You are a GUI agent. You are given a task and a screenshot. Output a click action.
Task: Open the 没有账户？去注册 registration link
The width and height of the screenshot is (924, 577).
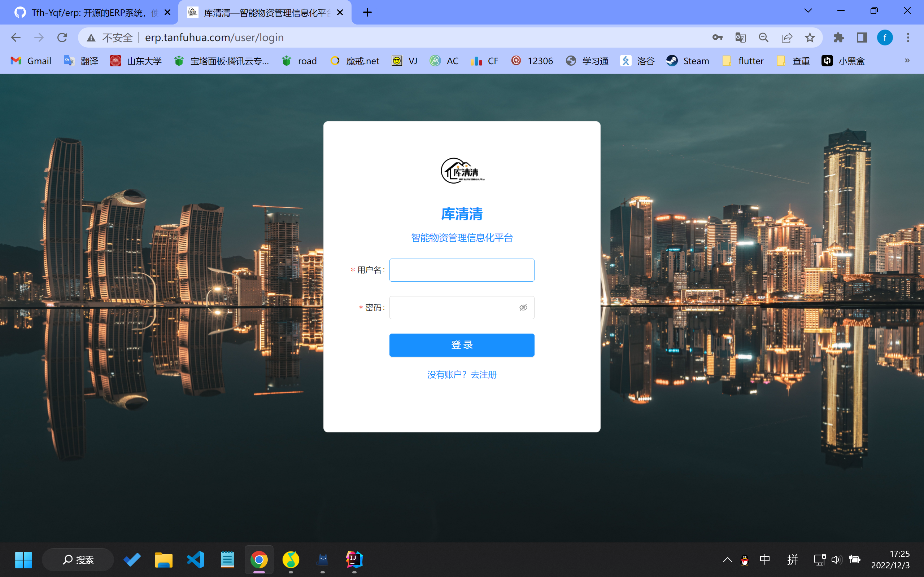(x=462, y=374)
